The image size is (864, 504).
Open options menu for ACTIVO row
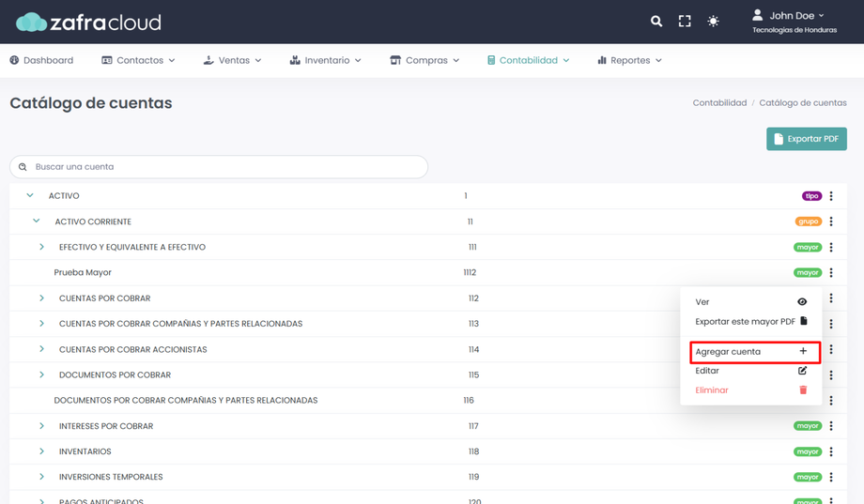pyautogui.click(x=831, y=195)
